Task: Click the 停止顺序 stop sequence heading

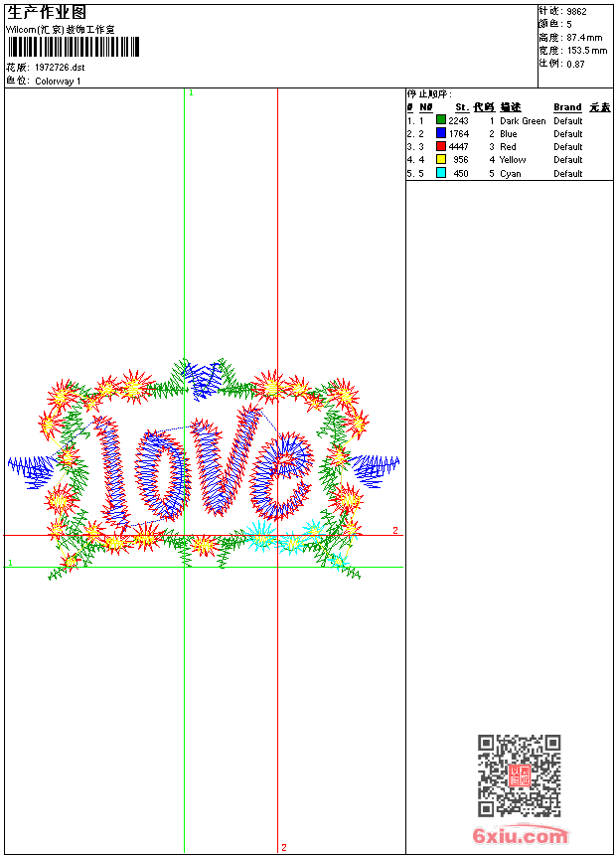Action: [x=429, y=94]
